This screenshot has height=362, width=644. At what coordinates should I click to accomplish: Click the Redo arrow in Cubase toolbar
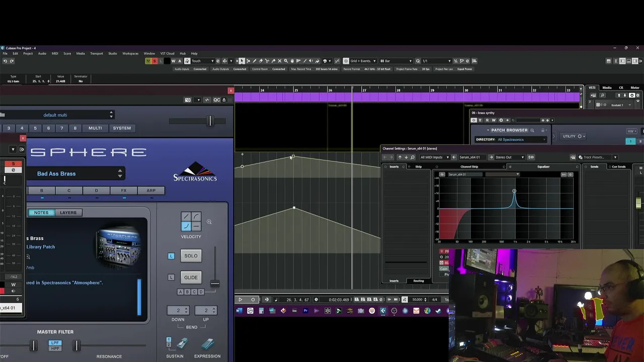point(12,61)
